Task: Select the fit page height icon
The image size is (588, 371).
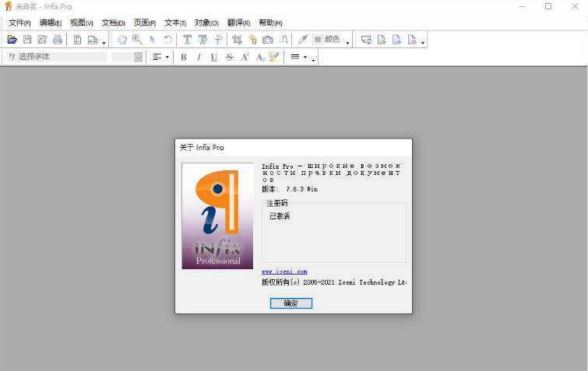Action: click(77, 40)
